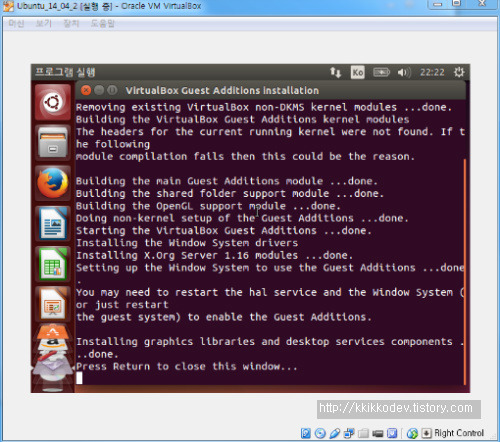Click the 'Removing existing VirtualBox non-DKMS' line
Viewport: 500px width, 442px height.
pyautogui.click(x=264, y=107)
